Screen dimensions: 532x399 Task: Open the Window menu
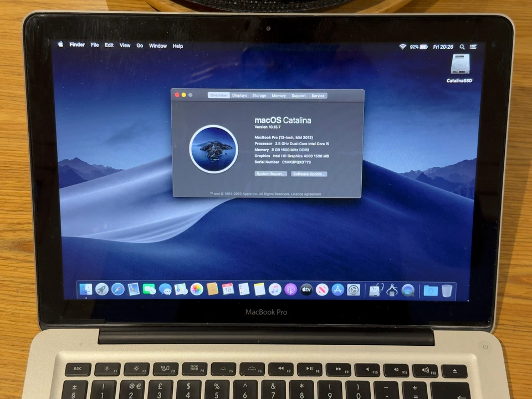pos(158,45)
